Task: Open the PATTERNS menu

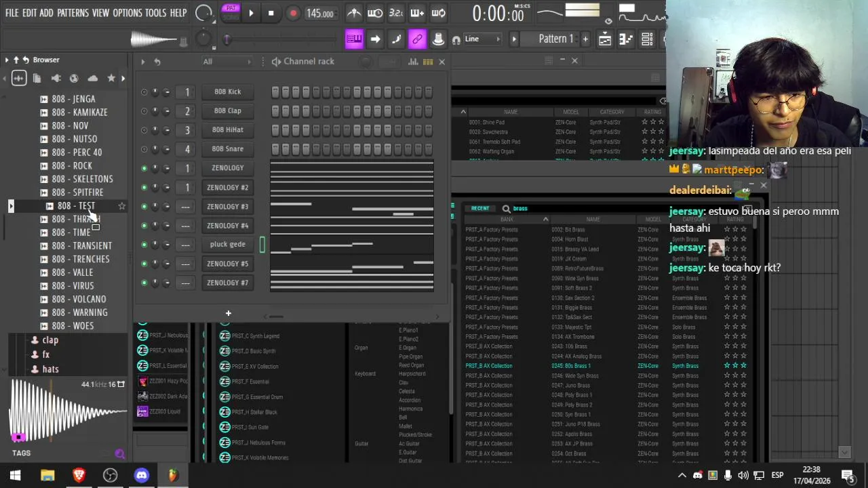Action: (73, 13)
